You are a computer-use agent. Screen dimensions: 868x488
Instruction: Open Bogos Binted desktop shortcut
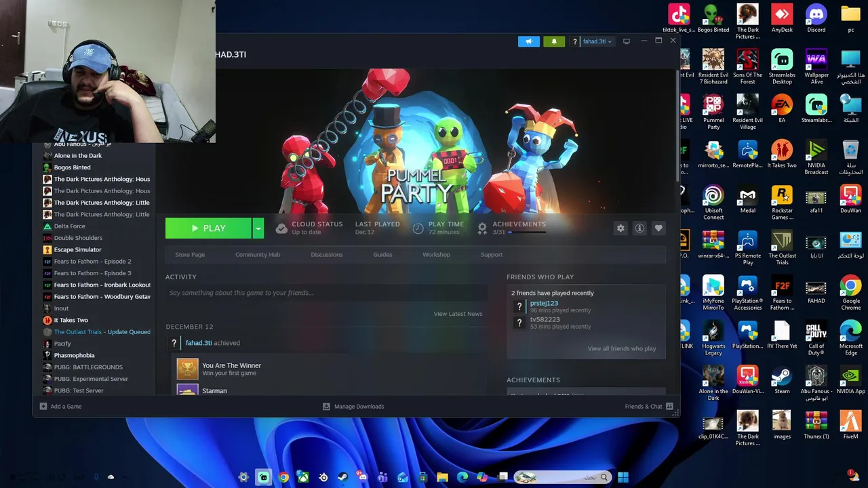713,18
